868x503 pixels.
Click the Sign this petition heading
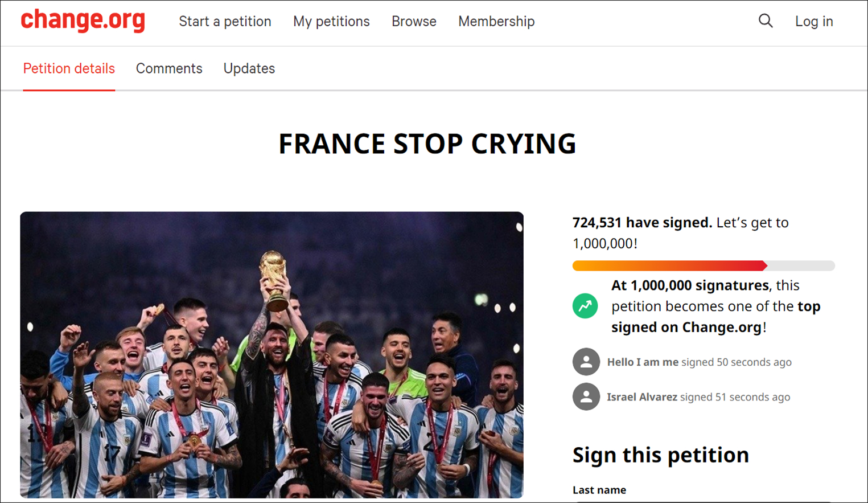(x=660, y=455)
